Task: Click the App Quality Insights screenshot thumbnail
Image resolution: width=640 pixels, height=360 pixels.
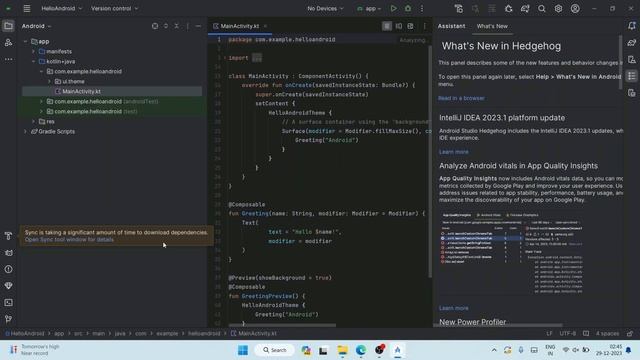Action: 512,253
